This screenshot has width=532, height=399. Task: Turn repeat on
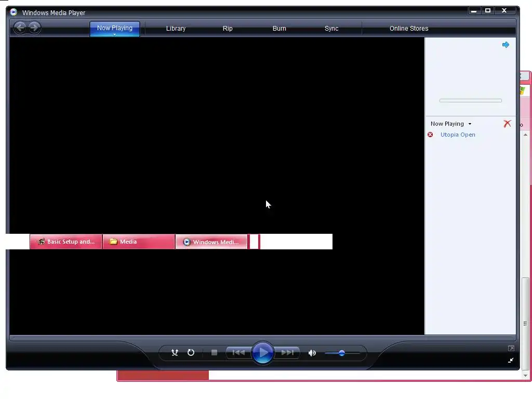click(191, 353)
